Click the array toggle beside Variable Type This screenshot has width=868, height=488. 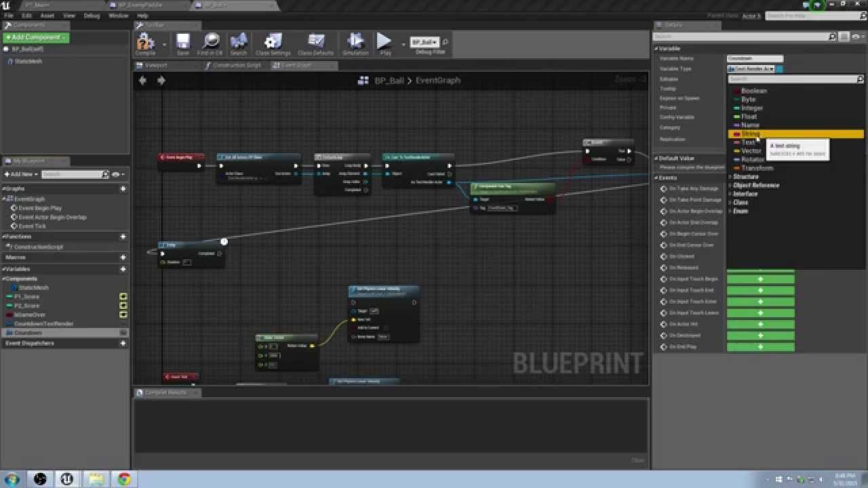[x=780, y=68]
